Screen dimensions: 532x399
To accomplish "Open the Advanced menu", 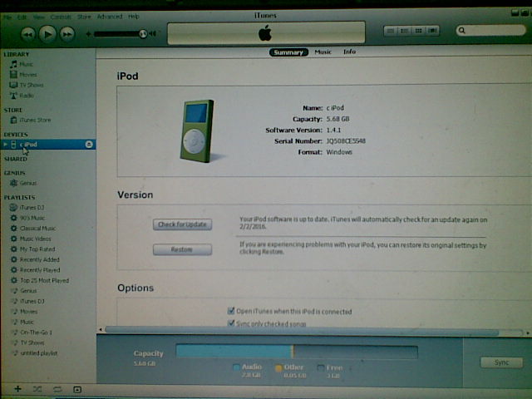I will 110,17.
